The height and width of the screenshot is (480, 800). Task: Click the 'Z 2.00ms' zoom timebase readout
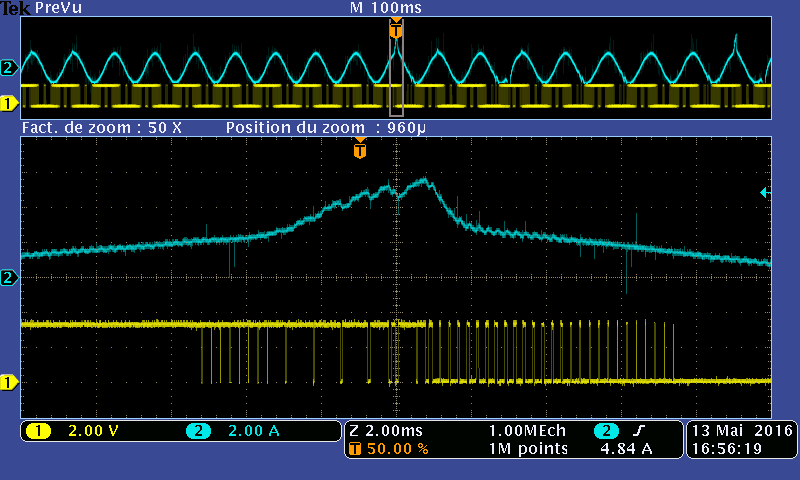tap(386, 431)
